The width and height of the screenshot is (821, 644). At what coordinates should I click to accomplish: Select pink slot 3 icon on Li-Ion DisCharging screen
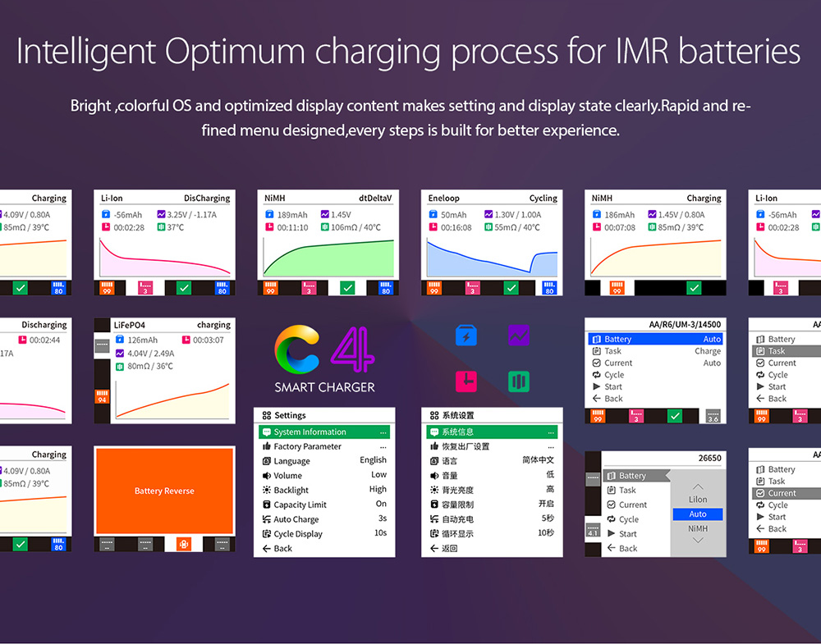(x=145, y=288)
